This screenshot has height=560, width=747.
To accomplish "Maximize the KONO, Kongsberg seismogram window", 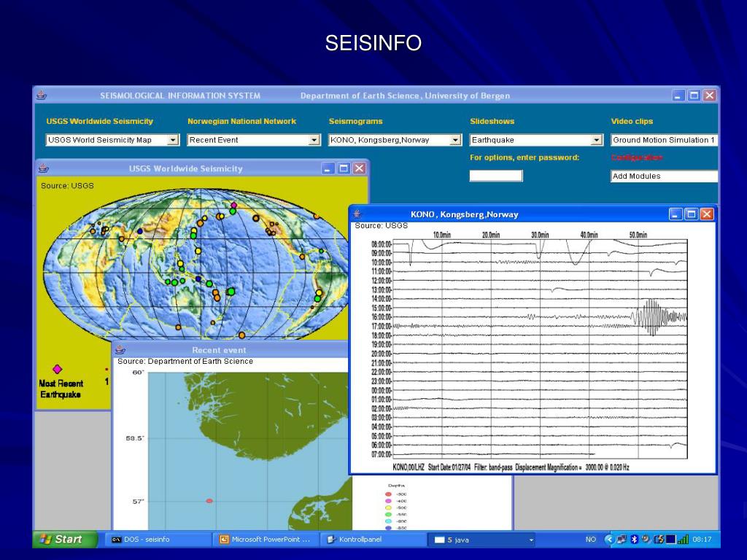I will click(692, 214).
